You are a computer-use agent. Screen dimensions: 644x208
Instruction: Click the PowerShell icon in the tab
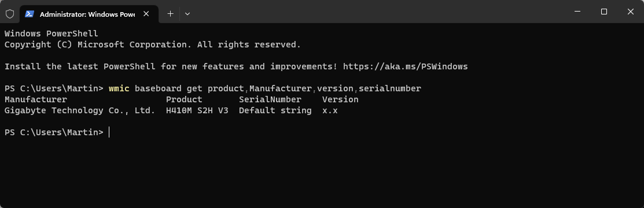[29, 14]
